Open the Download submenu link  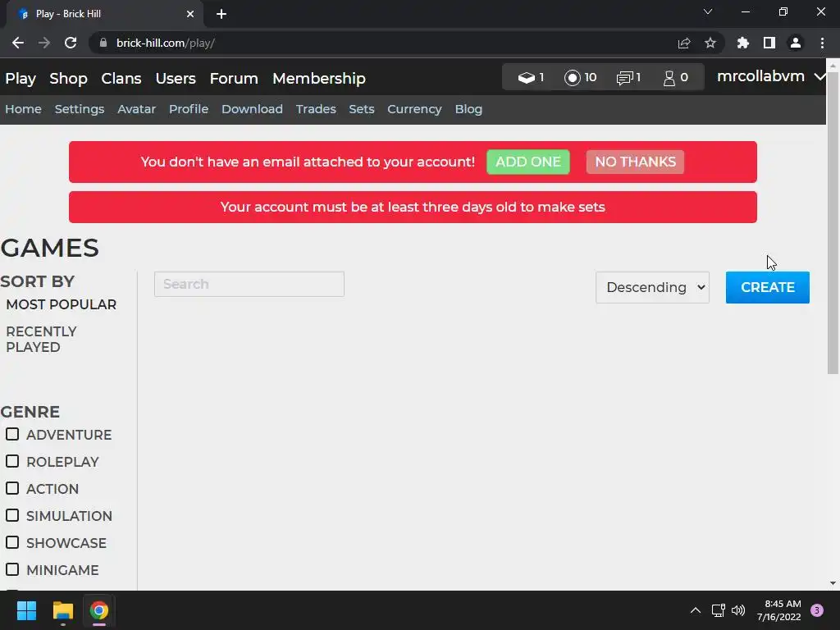pyautogui.click(x=253, y=109)
